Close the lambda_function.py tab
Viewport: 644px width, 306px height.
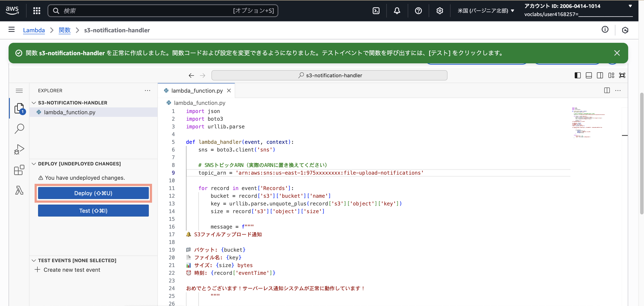(x=229, y=91)
